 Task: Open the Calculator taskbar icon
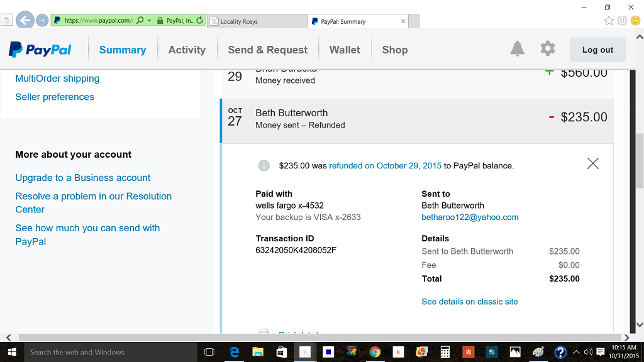tap(445, 352)
